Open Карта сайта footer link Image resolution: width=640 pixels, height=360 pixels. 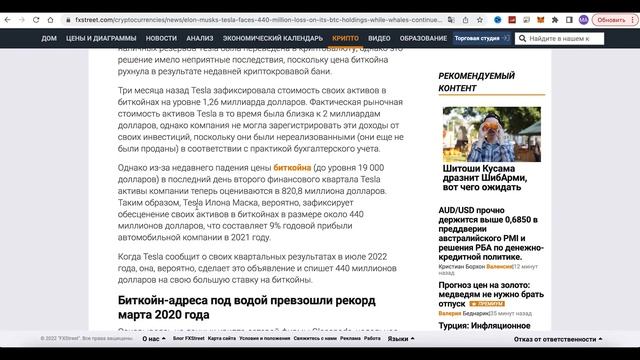[222, 338]
